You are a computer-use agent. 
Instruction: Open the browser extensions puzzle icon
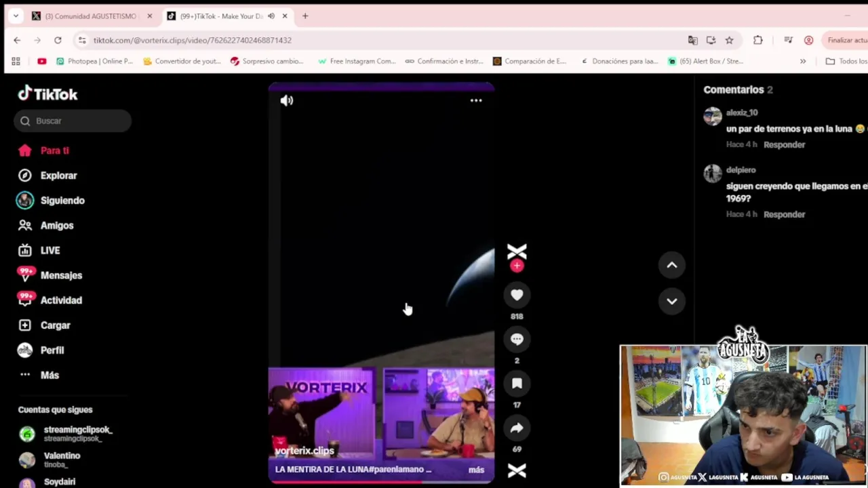pyautogui.click(x=758, y=41)
